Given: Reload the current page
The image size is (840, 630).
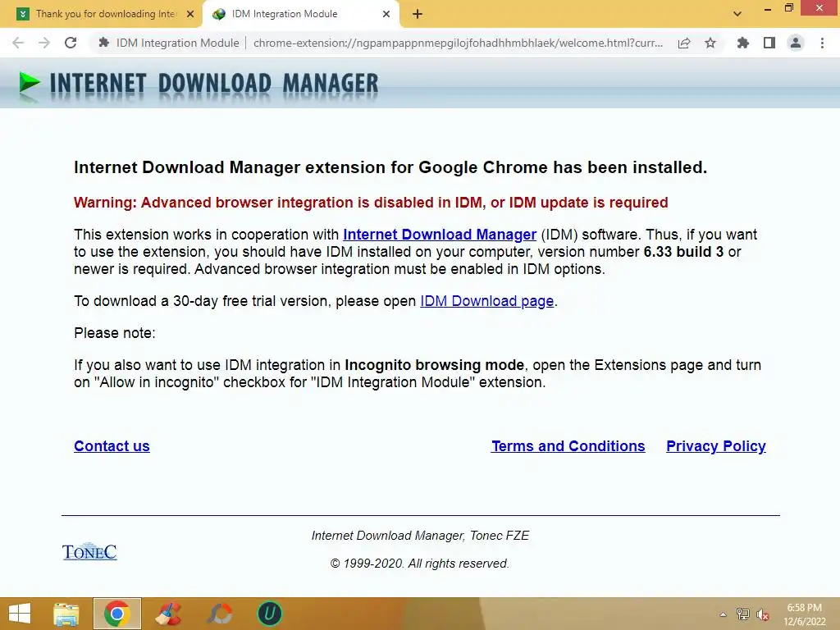Looking at the screenshot, I should tap(71, 43).
